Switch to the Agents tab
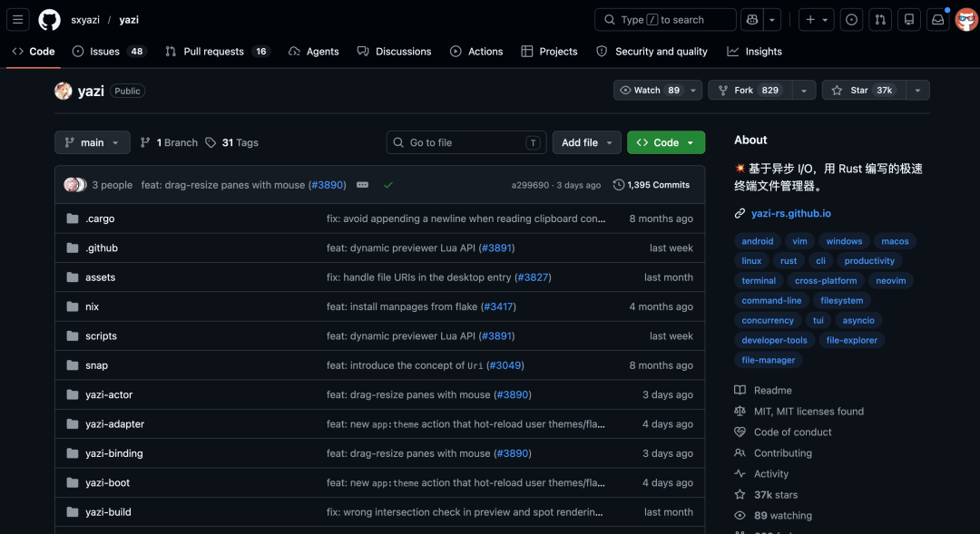 tap(314, 51)
